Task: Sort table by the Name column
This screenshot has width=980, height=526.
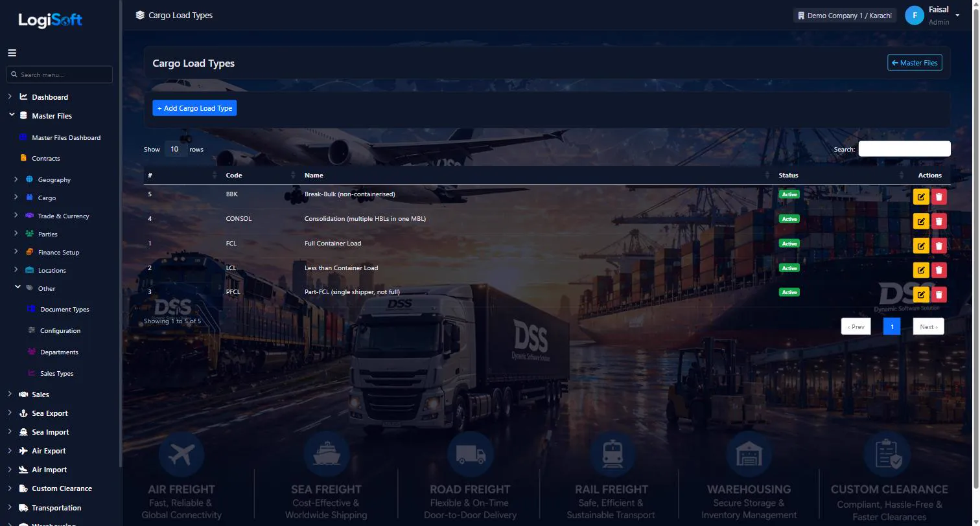Action: [x=537, y=176]
